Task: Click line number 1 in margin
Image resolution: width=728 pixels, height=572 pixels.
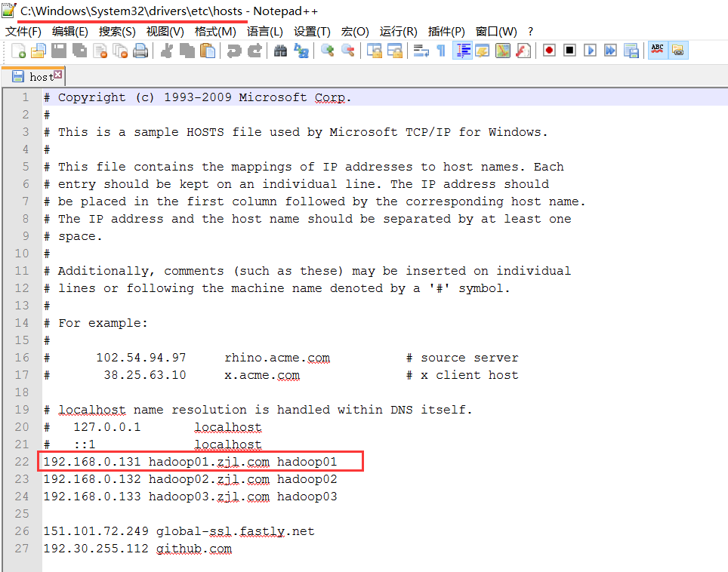Action: [x=26, y=97]
